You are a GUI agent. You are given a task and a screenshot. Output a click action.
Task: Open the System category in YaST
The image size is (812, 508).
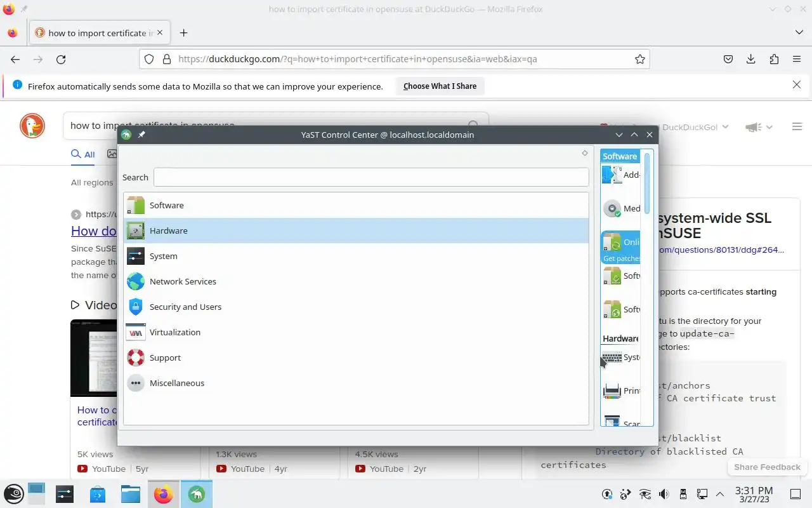356,256
